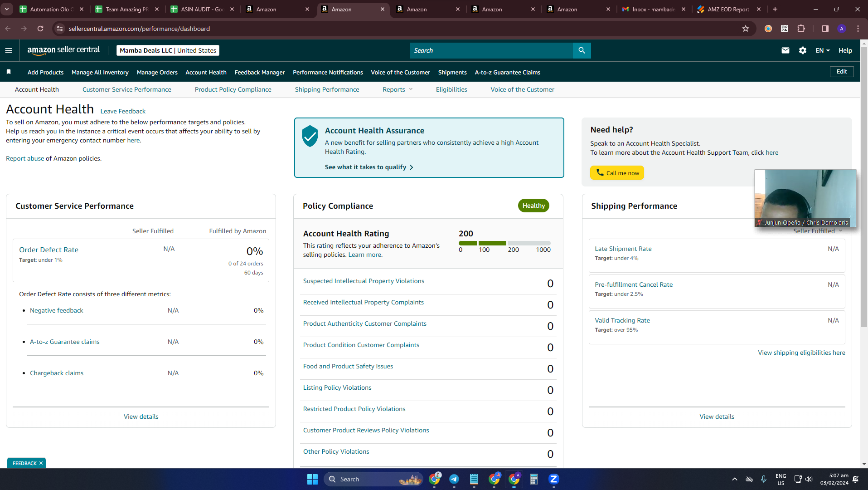868x490 pixels.
Task: Reload the current page
Action: 40,29
